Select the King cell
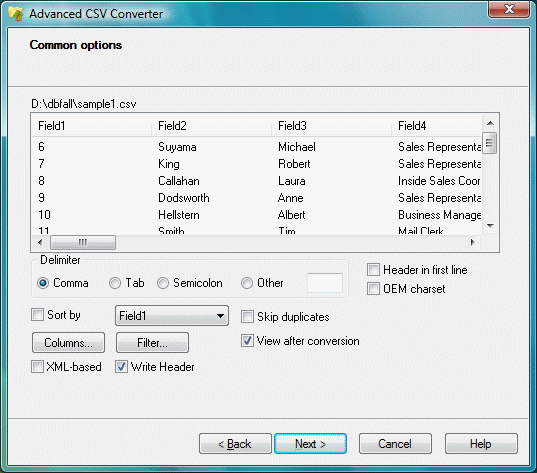Screen dimensions: 537x473 pyautogui.click(x=169, y=164)
